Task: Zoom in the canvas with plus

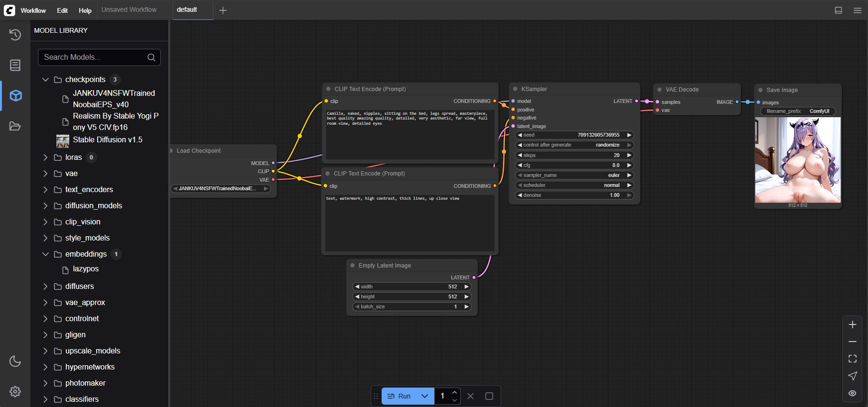Action: (852, 324)
